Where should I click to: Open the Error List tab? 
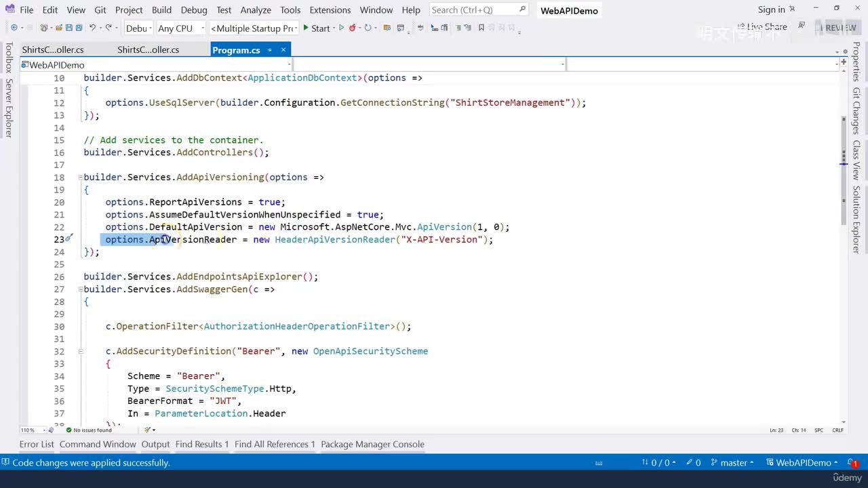37,444
